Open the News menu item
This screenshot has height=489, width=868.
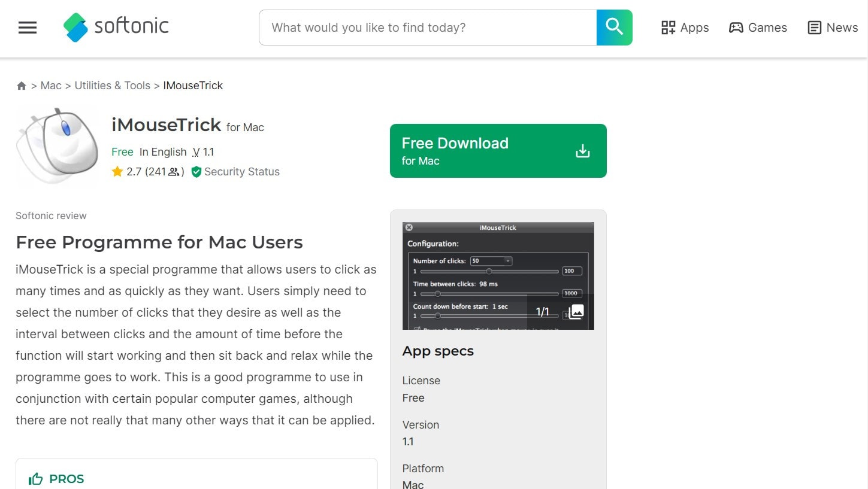(833, 28)
